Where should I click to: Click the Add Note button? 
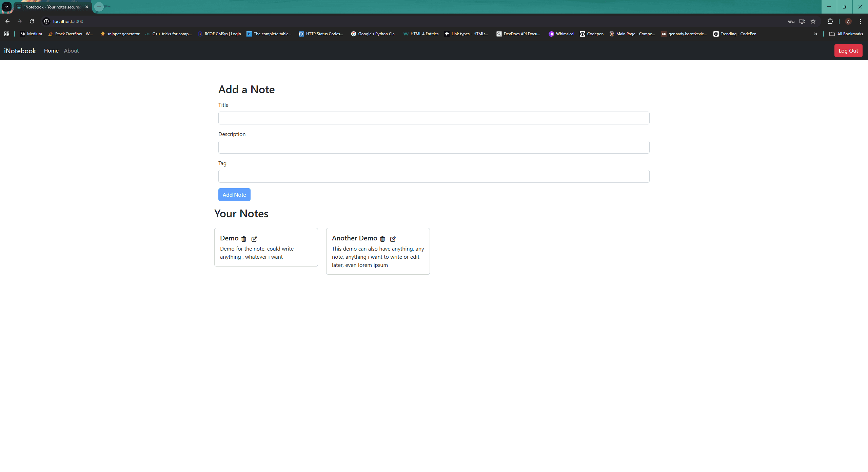234,195
